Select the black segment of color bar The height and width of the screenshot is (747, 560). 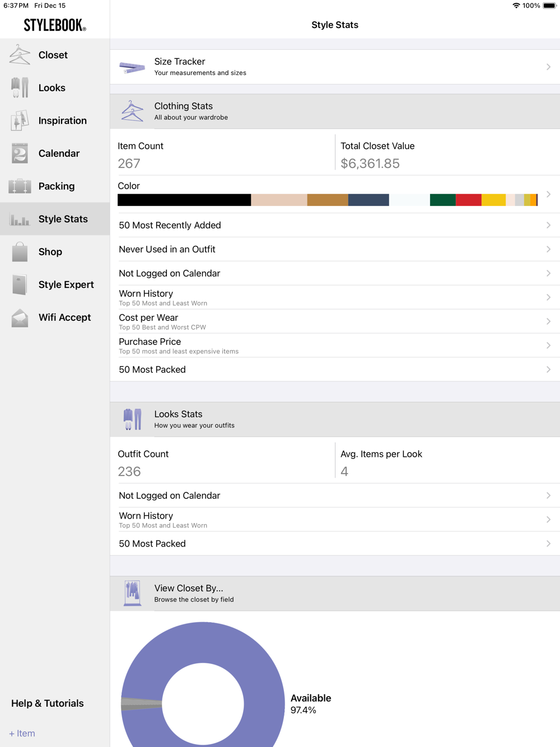(184, 200)
